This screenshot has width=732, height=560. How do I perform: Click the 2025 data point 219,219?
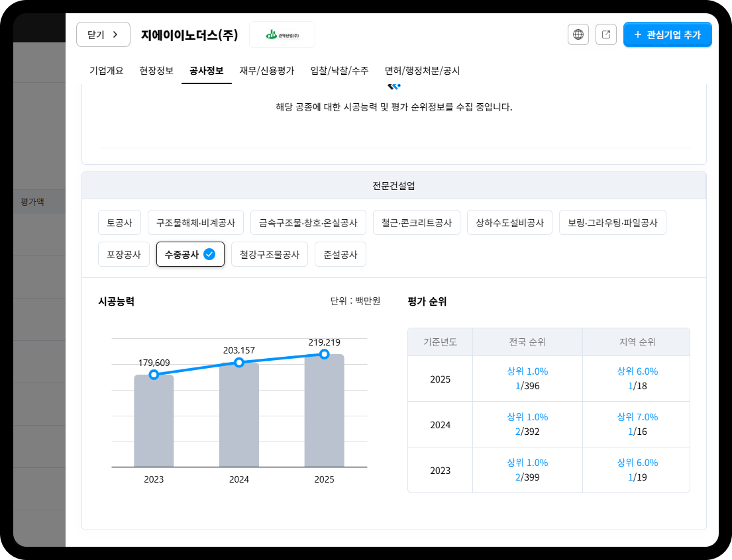[325, 354]
